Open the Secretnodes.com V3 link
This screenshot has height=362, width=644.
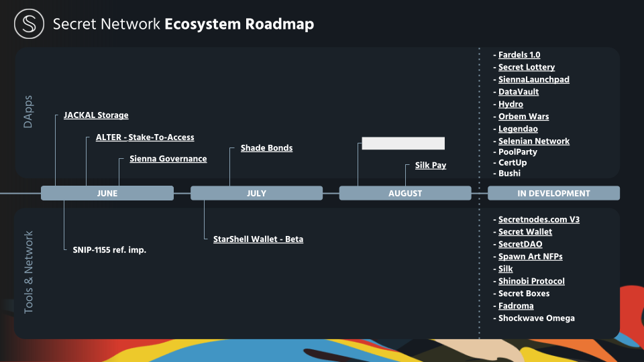[539, 220]
